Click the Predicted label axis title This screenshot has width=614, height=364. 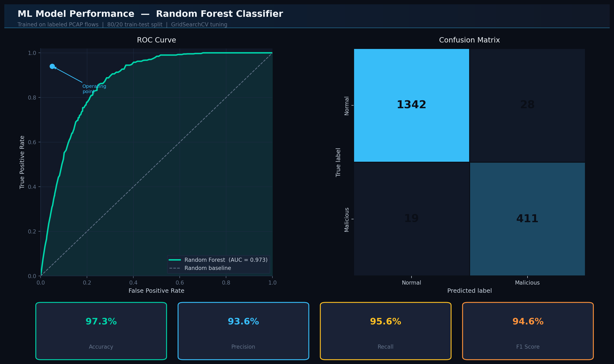click(x=469, y=291)
